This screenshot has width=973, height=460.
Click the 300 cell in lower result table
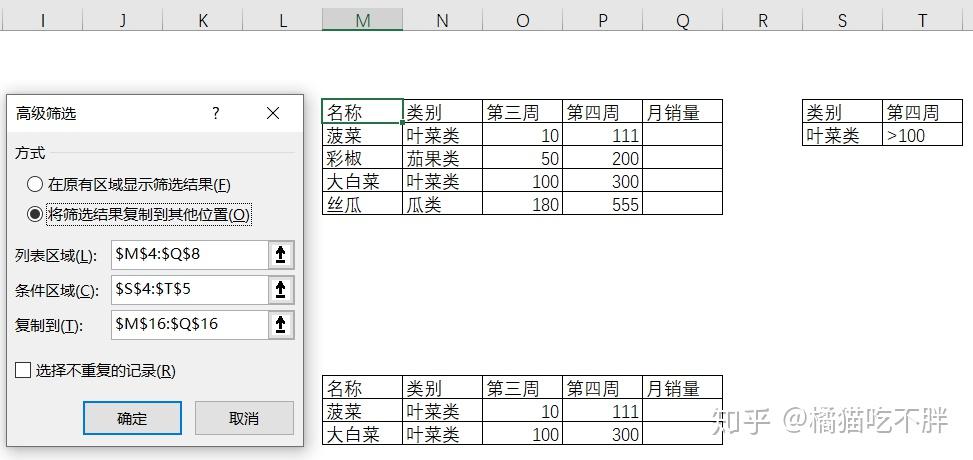tap(603, 433)
